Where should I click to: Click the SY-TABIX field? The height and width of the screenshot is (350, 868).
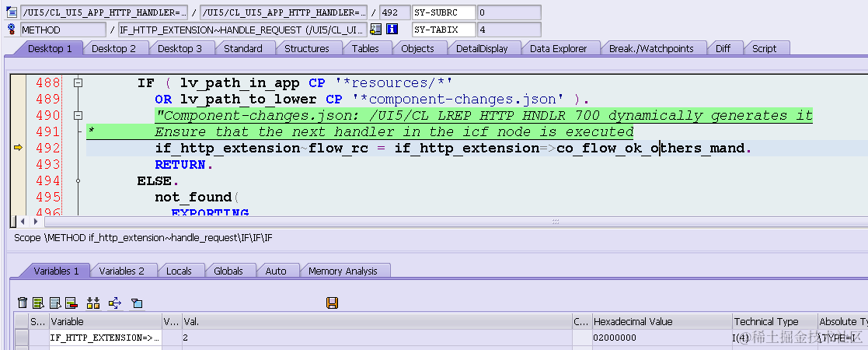444,30
